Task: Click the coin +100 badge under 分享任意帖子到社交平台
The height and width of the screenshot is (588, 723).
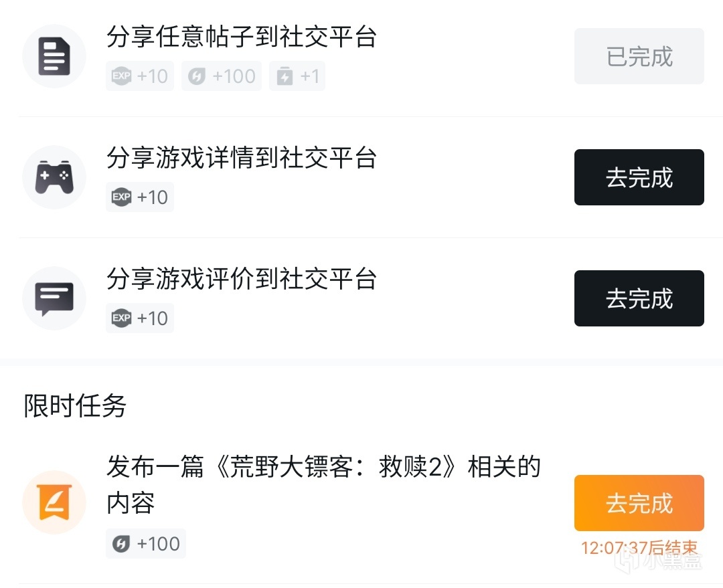Action: tap(222, 76)
